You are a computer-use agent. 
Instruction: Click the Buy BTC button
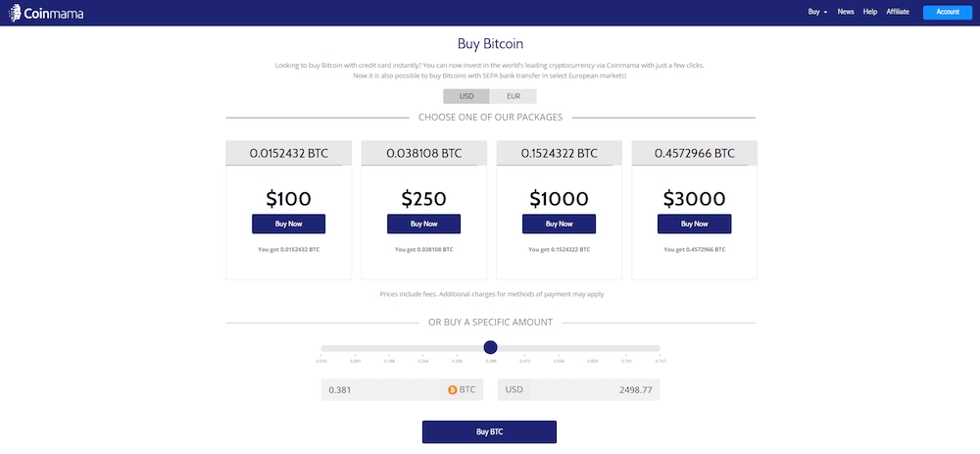click(489, 431)
